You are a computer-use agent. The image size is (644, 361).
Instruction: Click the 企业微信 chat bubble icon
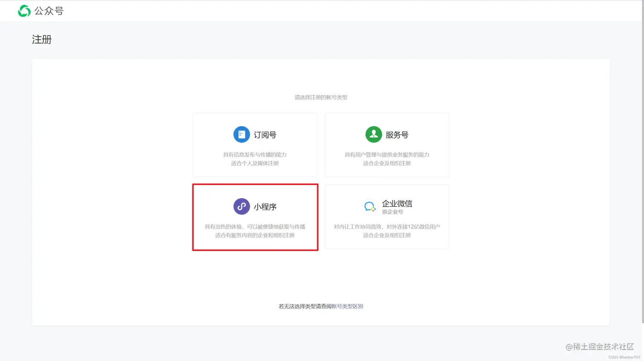[x=370, y=207]
